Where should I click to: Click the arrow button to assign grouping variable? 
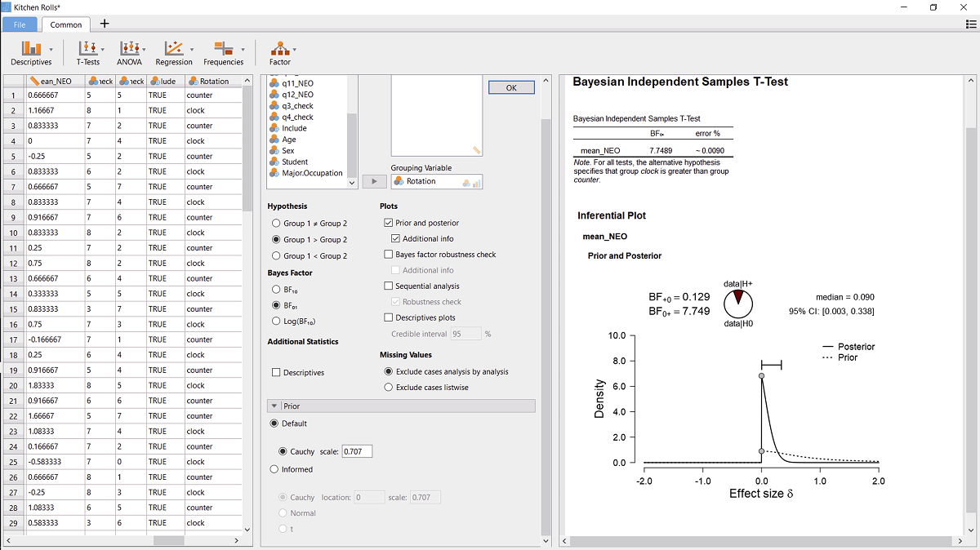point(374,181)
